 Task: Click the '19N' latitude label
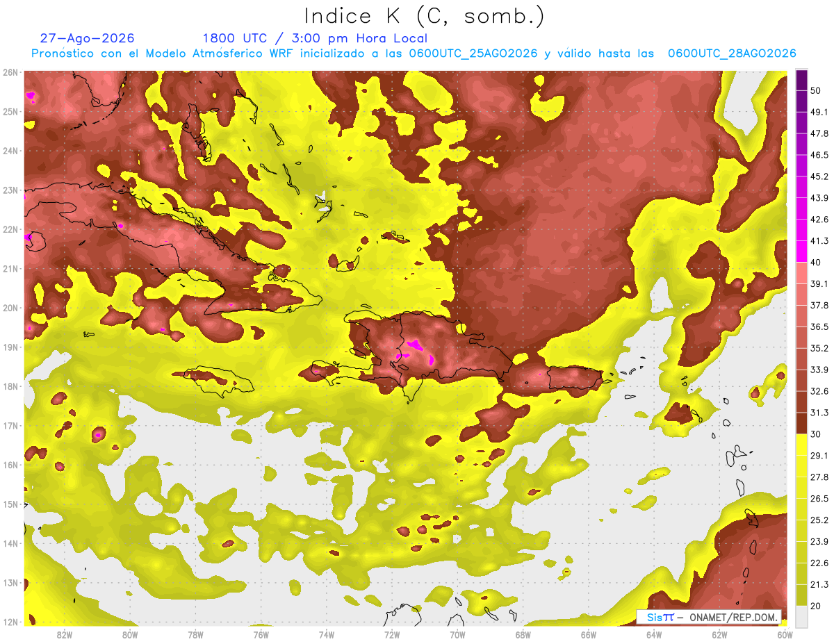(10, 347)
